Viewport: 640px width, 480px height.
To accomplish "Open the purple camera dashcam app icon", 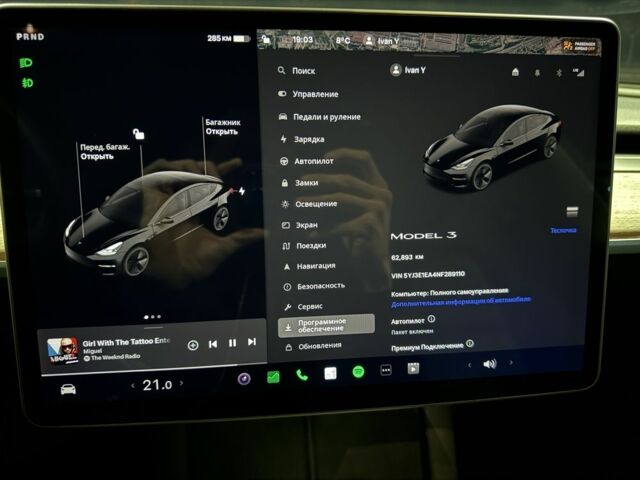I will click(x=244, y=379).
